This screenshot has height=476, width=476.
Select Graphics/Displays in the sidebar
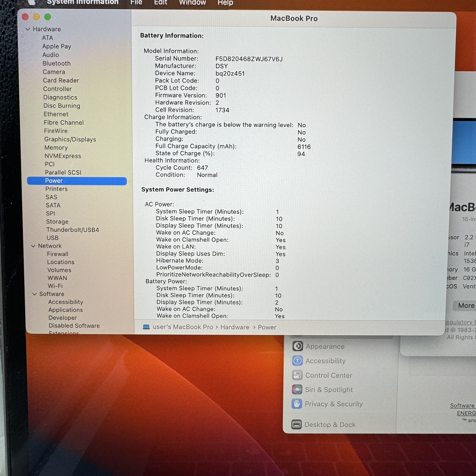pos(70,139)
